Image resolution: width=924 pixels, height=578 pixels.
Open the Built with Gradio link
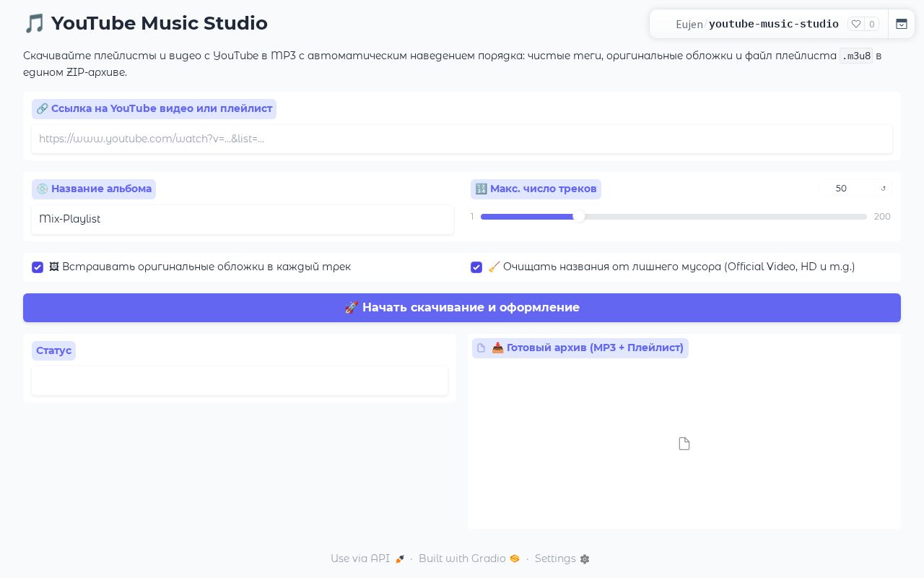[469, 558]
